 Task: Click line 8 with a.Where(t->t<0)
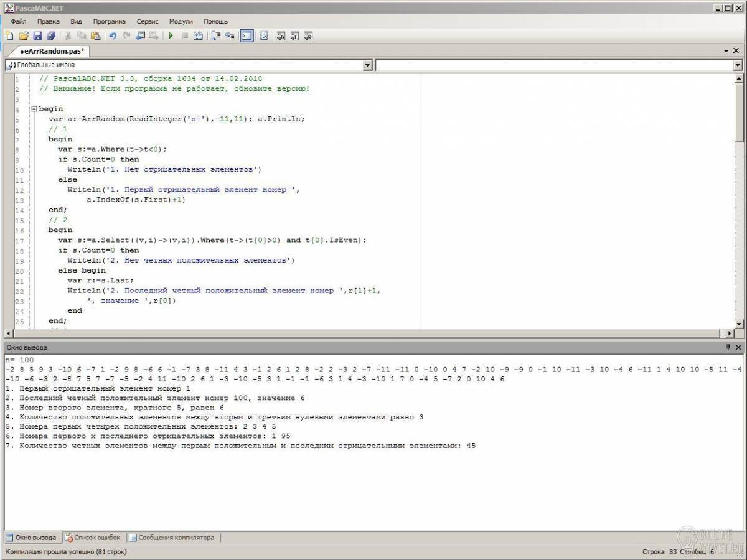click(x=113, y=149)
